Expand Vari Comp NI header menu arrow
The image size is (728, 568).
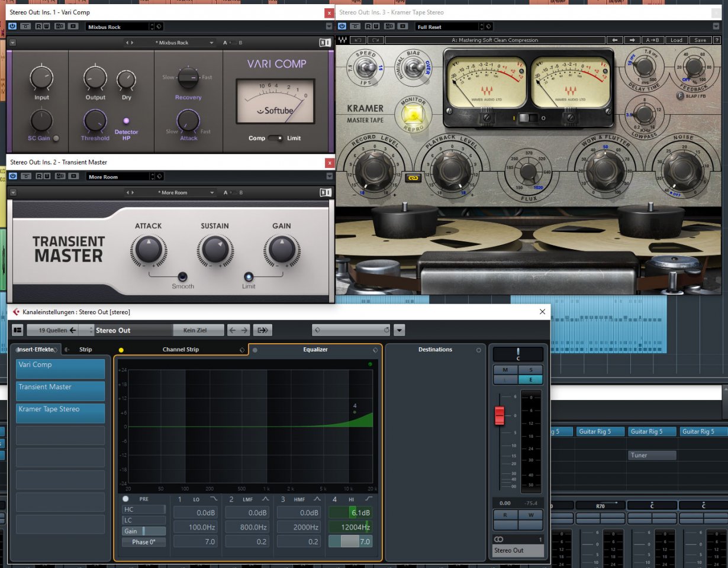[x=13, y=43]
